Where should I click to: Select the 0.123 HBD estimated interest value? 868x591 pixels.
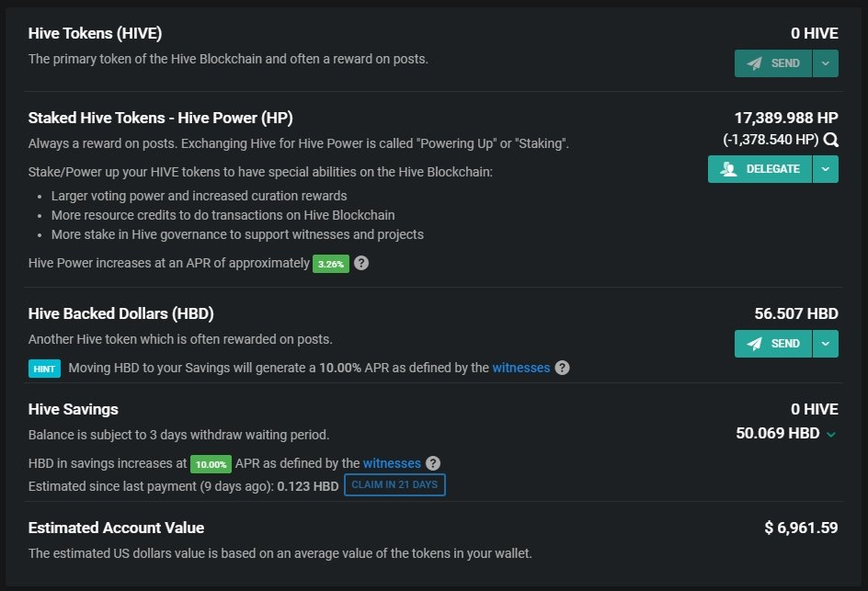click(308, 486)
